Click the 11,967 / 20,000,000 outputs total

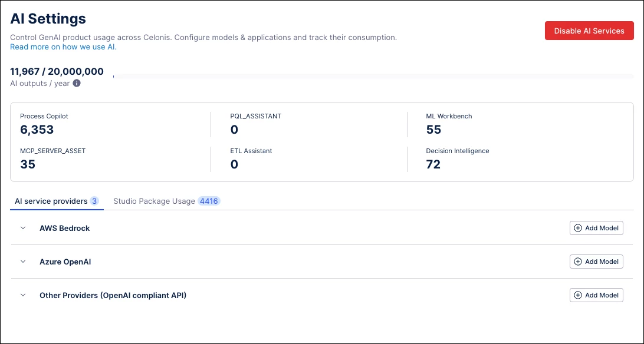tap(57, 72)
